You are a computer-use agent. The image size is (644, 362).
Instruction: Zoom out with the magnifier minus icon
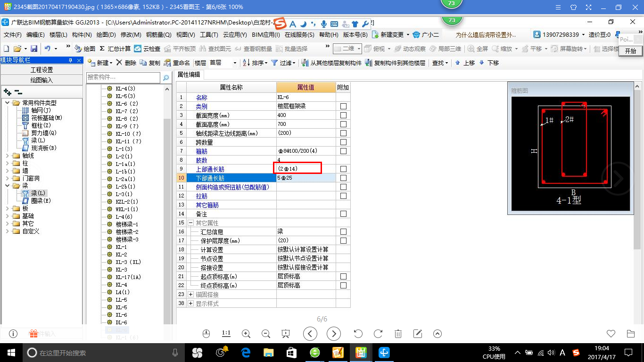(x=266, y=334)
